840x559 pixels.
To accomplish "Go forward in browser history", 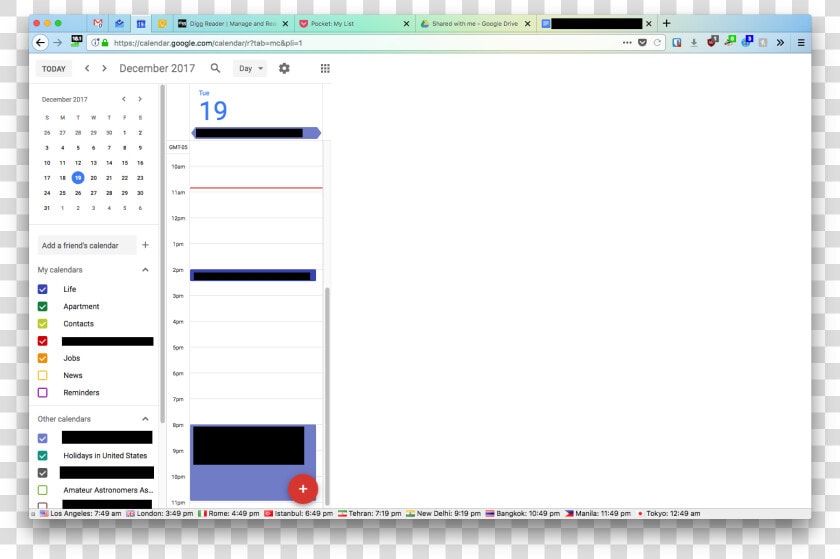I will point(57,43).
